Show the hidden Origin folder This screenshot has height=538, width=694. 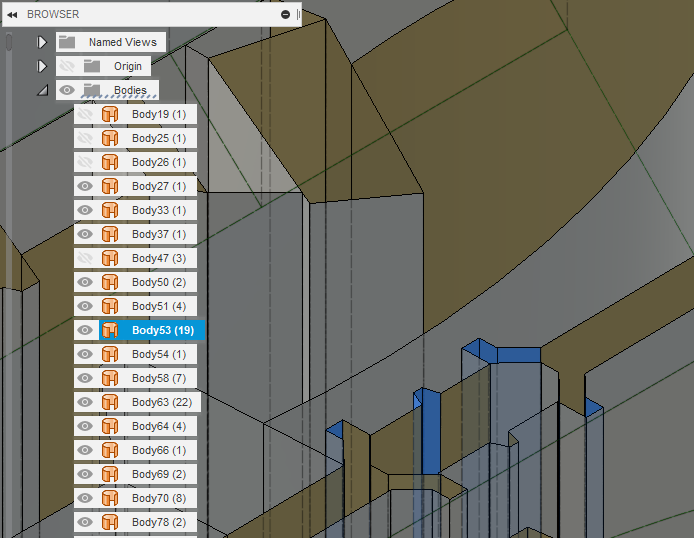tap(67, 66)
